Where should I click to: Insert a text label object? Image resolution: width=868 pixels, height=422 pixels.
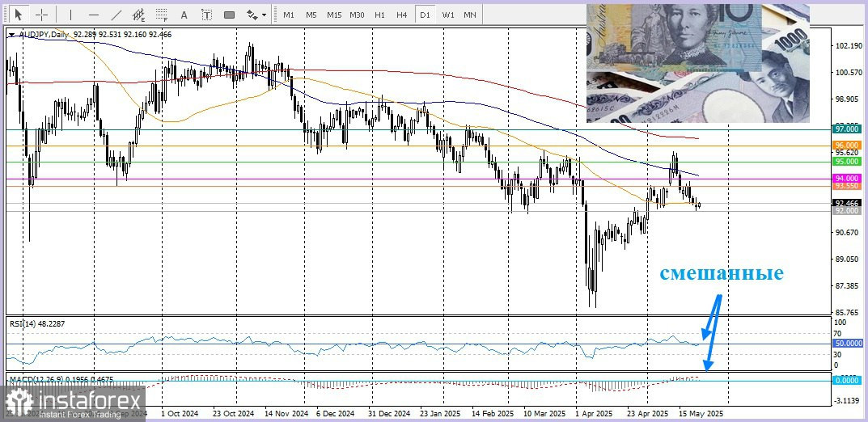[x=206, y=15]
